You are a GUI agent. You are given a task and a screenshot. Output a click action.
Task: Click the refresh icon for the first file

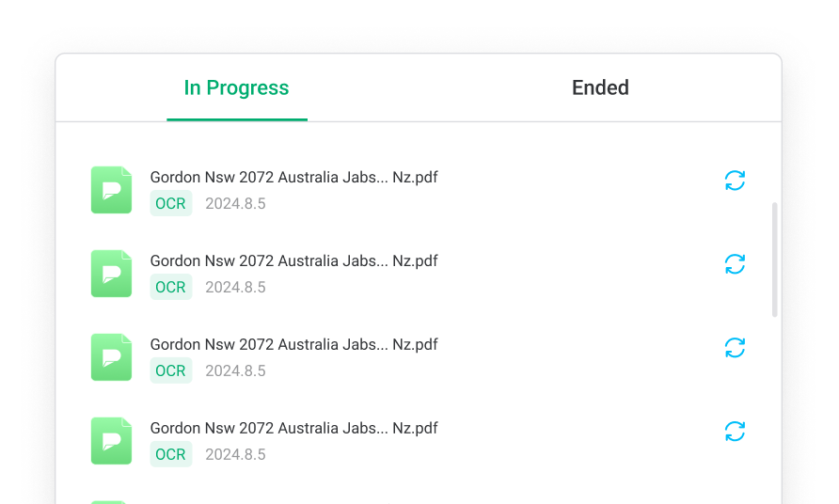(x=735, y=181)
